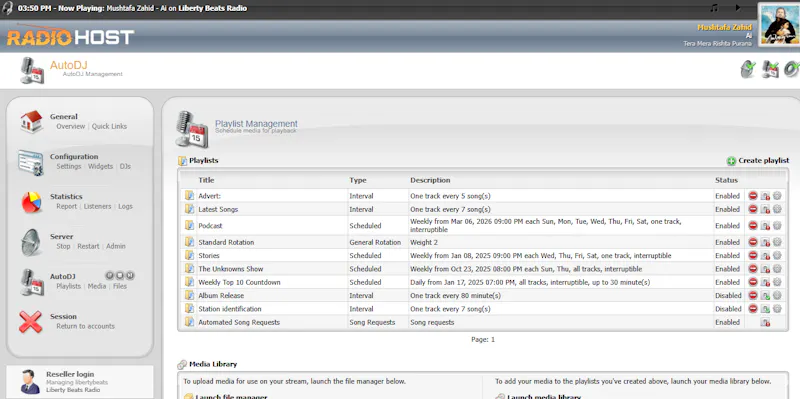Open the Weekly Top 10 Countdown playlist title
This screenshot has width=800, height=399.
239,282
